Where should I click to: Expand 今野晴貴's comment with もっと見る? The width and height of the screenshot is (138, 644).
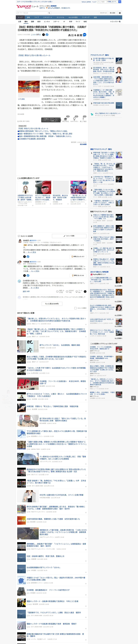(35, 271)
